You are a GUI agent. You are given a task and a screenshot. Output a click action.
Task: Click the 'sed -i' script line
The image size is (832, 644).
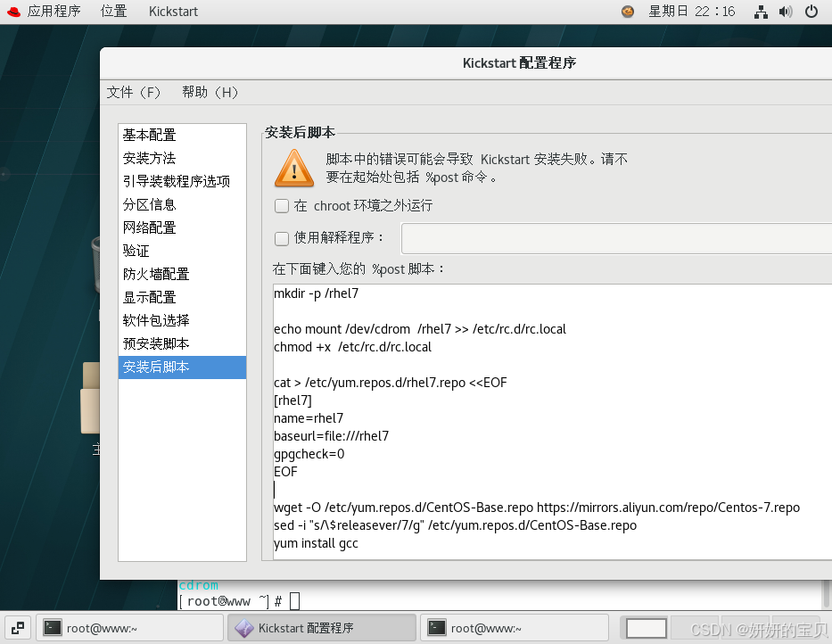coord(455,525)
